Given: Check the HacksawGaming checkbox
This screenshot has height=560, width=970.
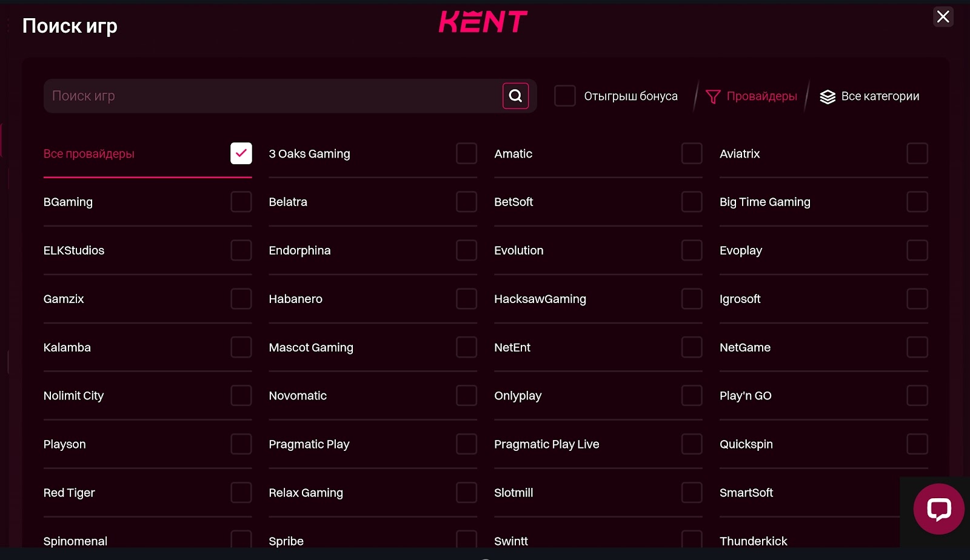Looking at the screenshot, I should click(x=692, y=299).
